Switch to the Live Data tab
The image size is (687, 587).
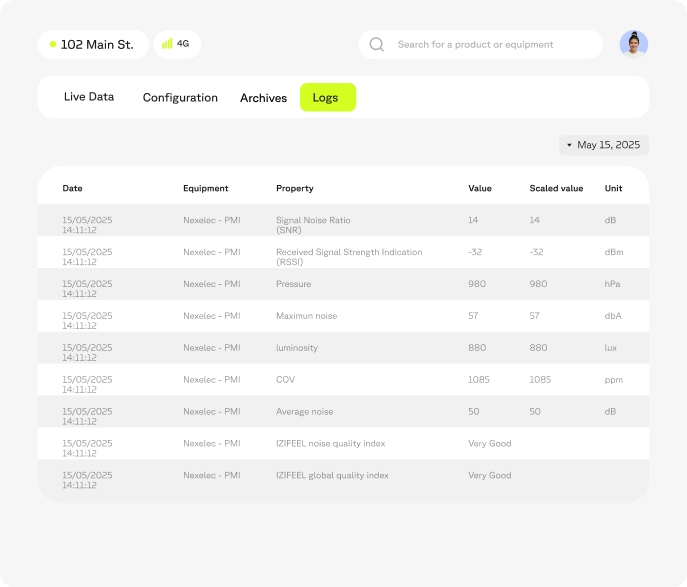(x=89, y=97)
